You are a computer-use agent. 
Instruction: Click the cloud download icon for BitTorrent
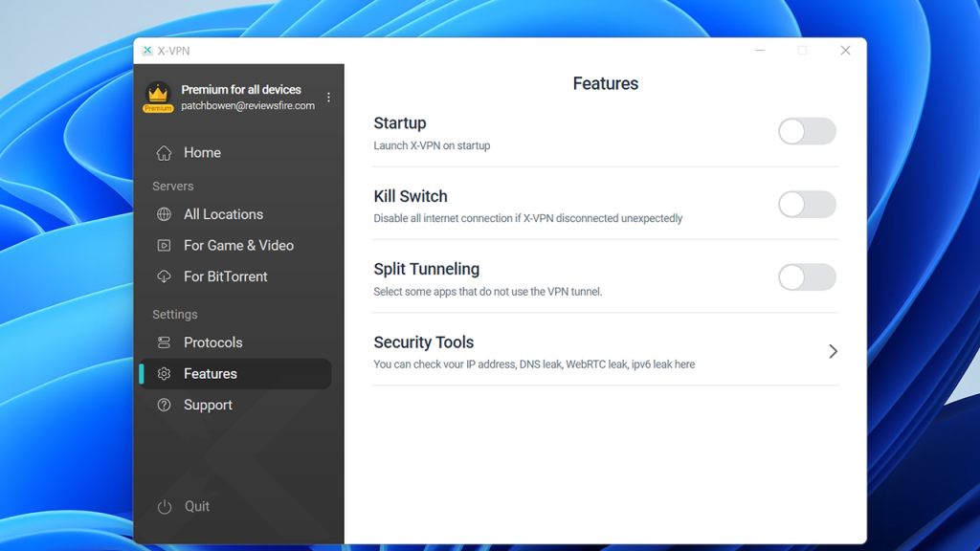tap(164, 276)
